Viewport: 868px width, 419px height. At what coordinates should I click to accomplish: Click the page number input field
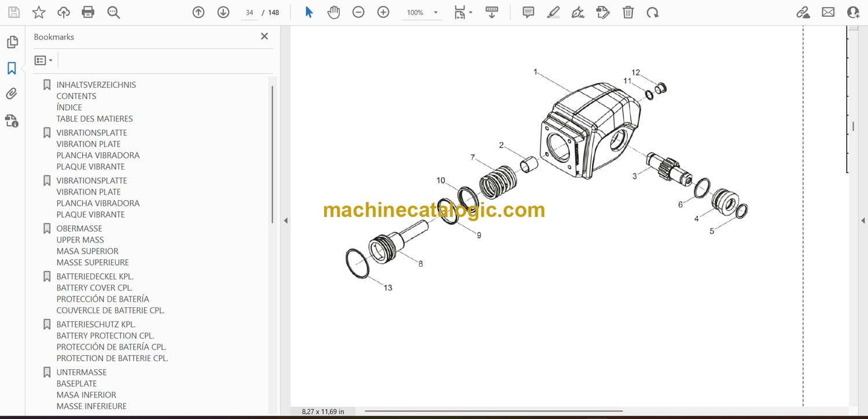click(x=249, y=13)
